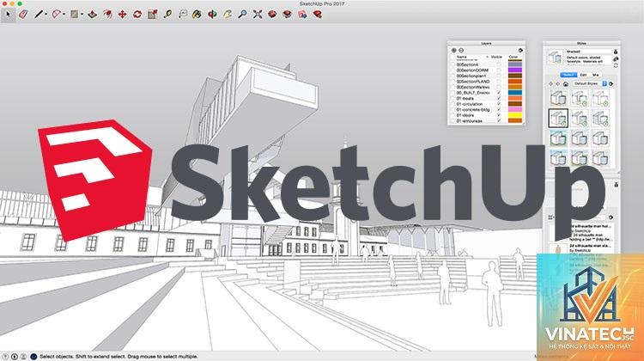Select the Move tool with red arrows
The width and height of the screenshot is (644, 361).
click(x=122, y=15)
